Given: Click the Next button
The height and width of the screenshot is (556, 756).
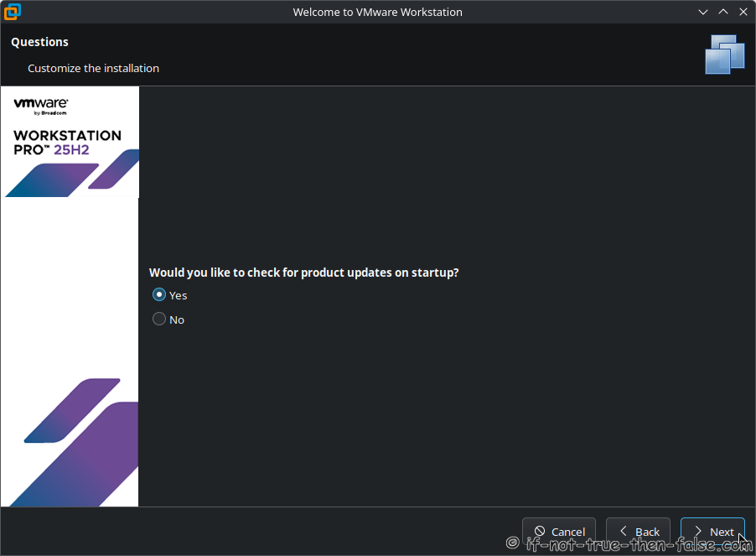Looking at the screenshot, I should pyautogui.click(x=712, y=532).
